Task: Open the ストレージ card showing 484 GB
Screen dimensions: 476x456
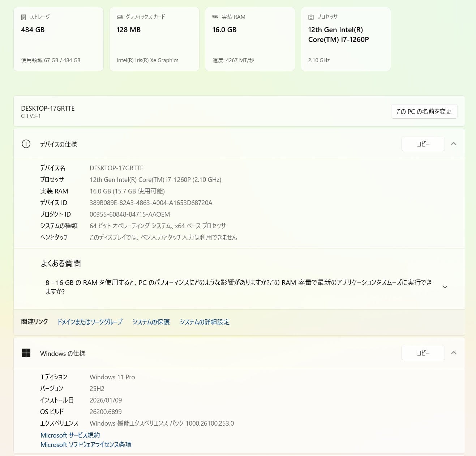Action: coord(59,39)
